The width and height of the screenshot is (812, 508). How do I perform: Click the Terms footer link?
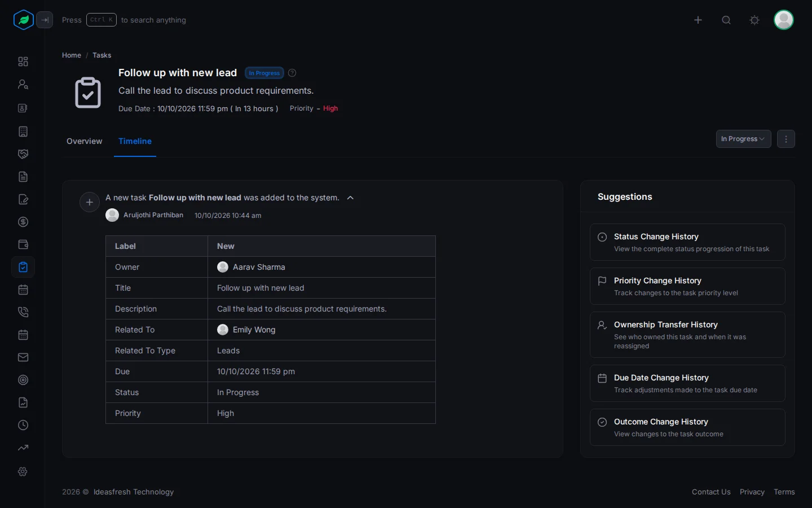coord(784,492)
